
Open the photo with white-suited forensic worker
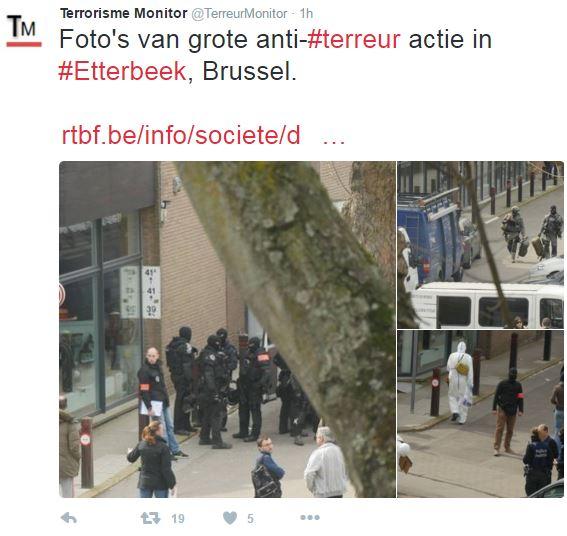[481, 414]
